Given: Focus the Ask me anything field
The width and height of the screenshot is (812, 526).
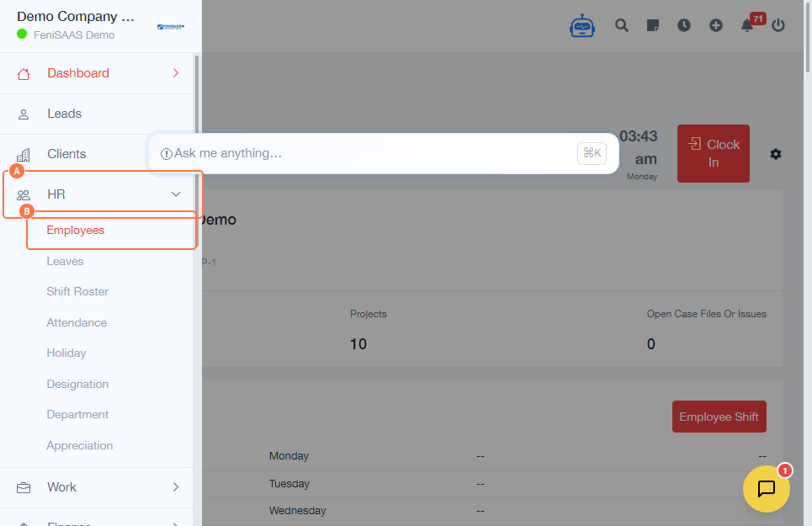Looking at the screenshot, I should tap(370, 153).
